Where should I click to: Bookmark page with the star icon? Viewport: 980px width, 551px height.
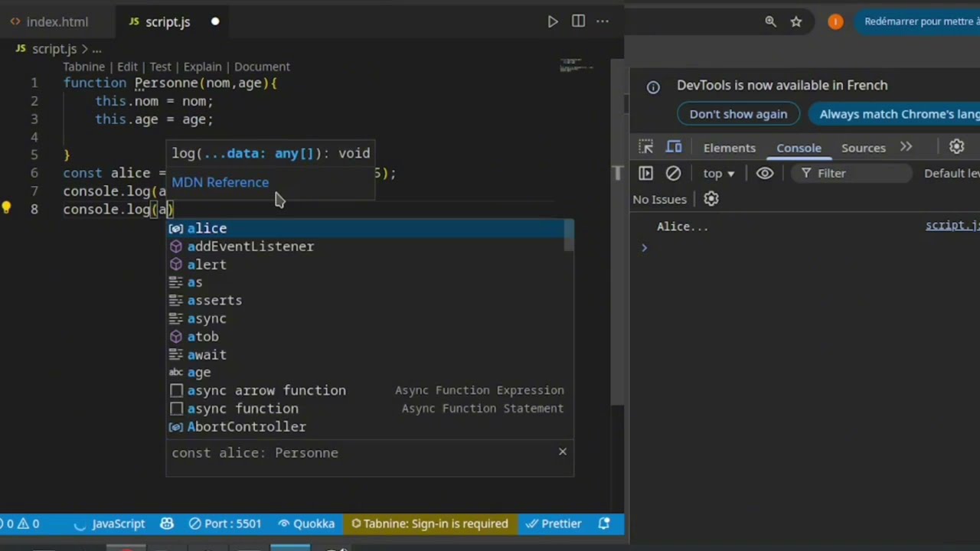click(x=796, y=21)
